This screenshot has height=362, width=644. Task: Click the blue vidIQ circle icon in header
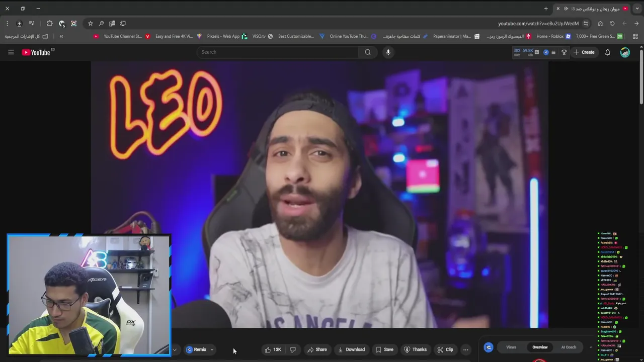click(546, 52)
